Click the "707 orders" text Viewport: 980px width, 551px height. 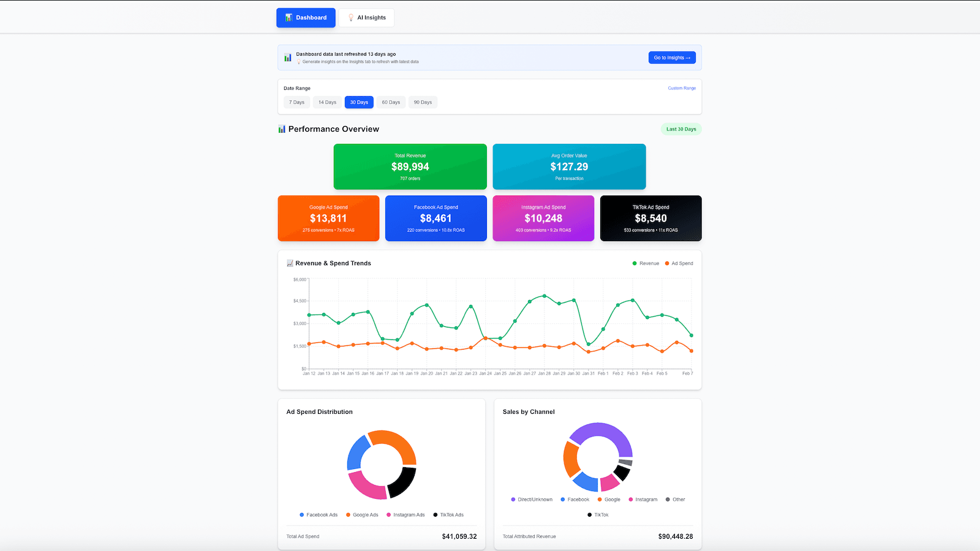(x=410, y=179)
